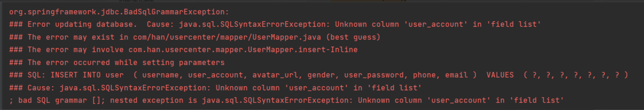Click the "occurred while setting parameters" line
Screen dimensions: 644x110
pyautogui.click(x=149, y=62)
